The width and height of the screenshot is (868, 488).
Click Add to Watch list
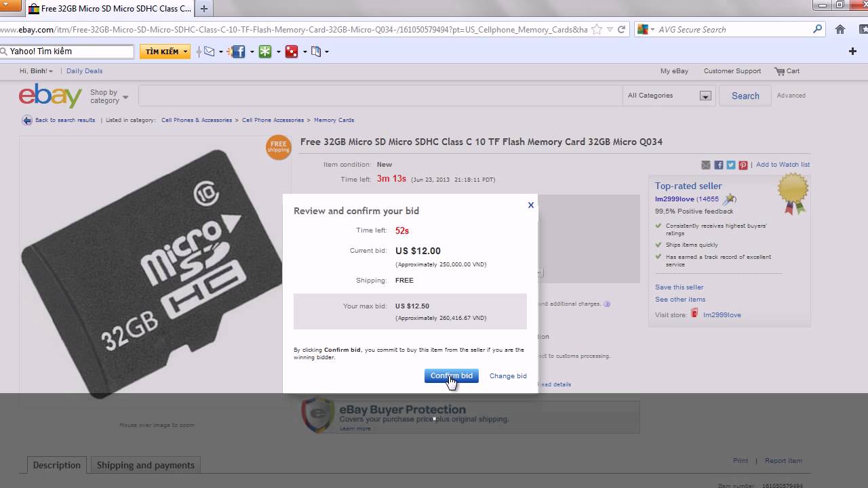[783, 165]
